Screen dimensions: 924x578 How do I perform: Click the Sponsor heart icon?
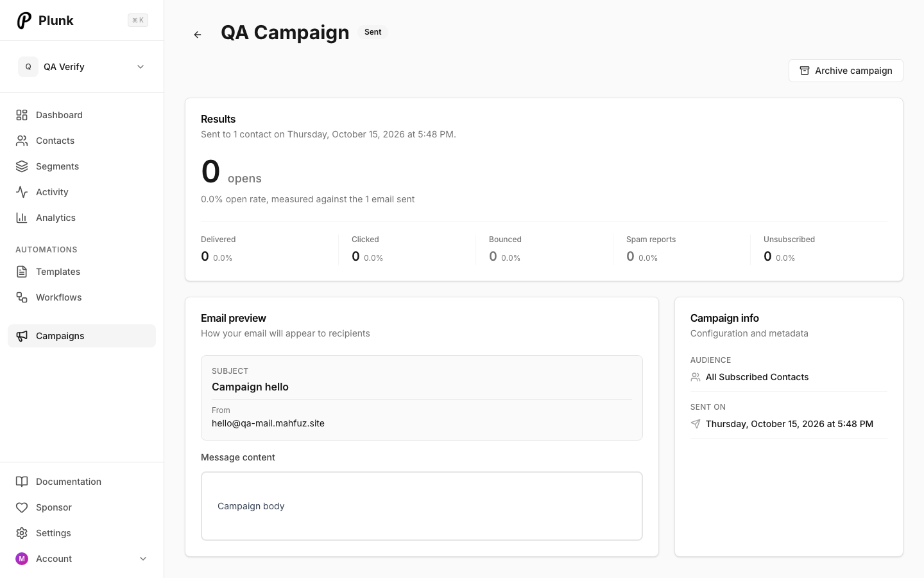click(x=22, y=507)
